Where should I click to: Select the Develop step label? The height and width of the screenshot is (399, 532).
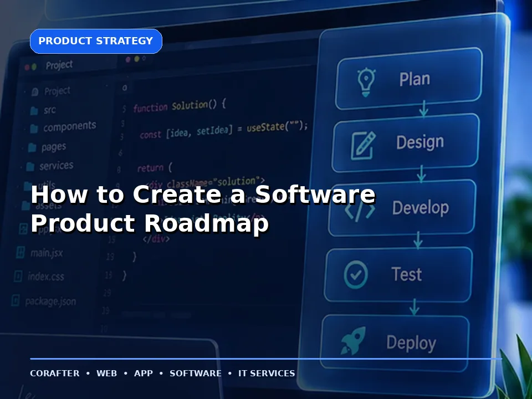click(421, 208)
